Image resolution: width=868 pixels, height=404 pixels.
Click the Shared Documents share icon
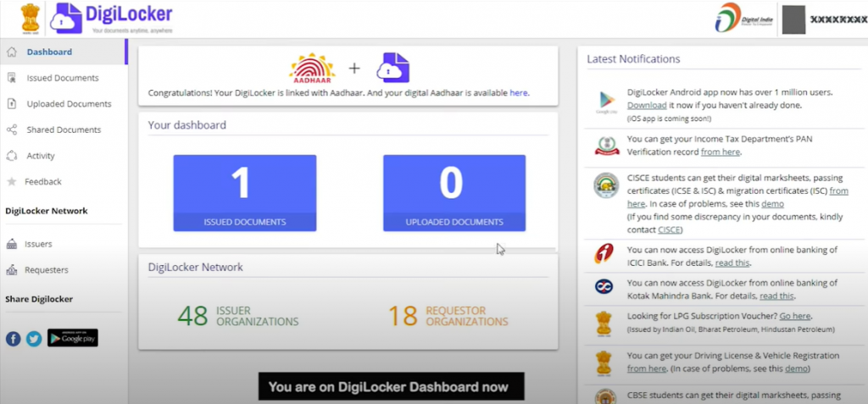[x=12, y=130]
